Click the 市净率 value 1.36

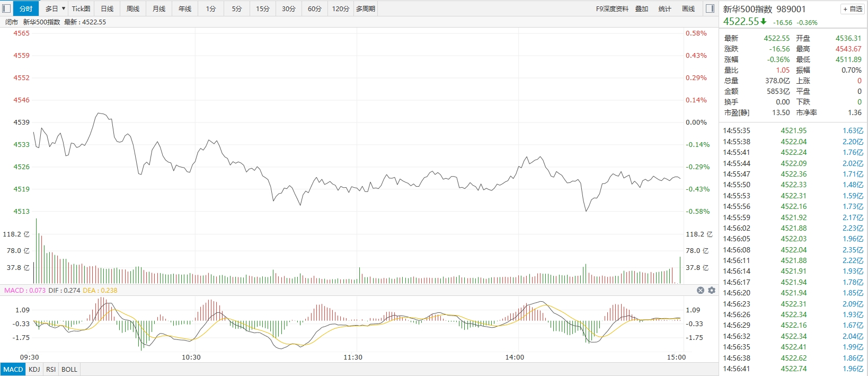(855, 112)
